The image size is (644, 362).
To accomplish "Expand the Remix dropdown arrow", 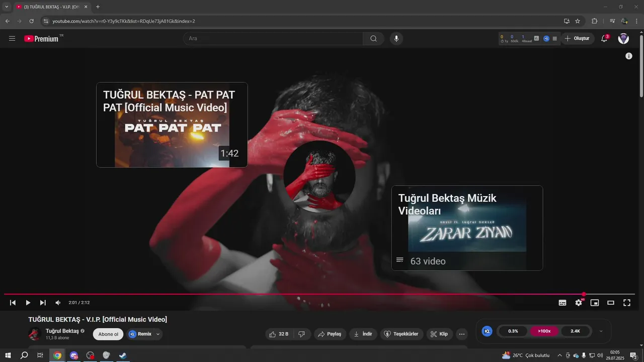I will point(158,334).
